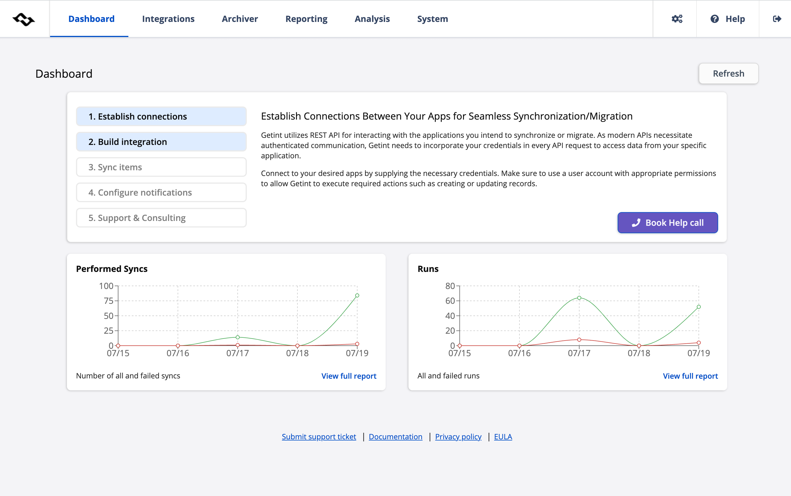The height and width of the screenshot is (496, 791).
Task: Switch to the Integrations tab
Action: point(168,19)
